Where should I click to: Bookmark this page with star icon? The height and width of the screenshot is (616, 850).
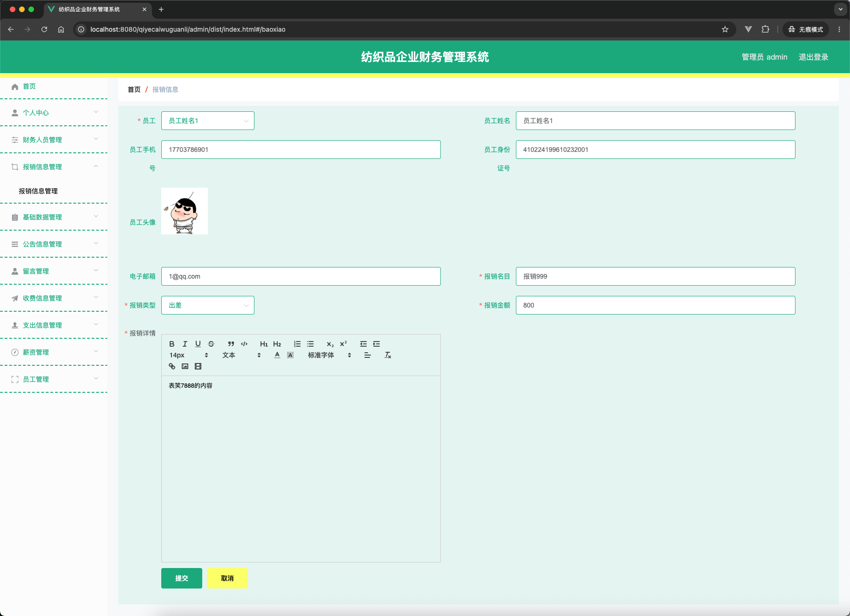tap(725, 29)
